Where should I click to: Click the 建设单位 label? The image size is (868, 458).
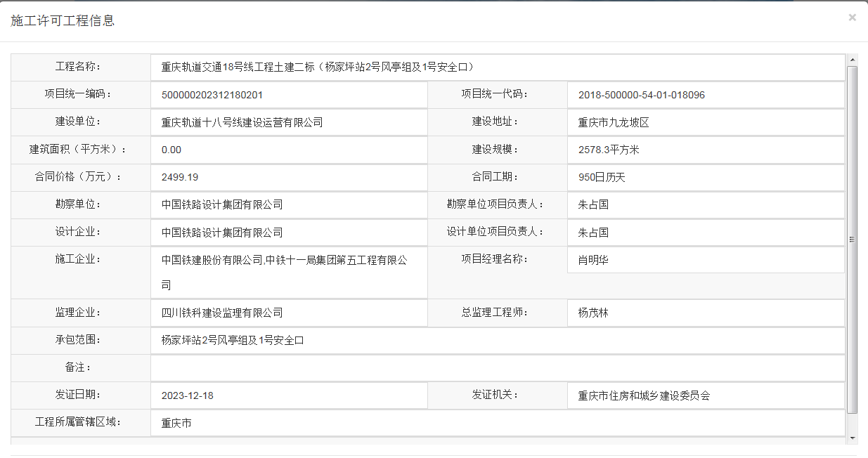[x=79, y=122]
